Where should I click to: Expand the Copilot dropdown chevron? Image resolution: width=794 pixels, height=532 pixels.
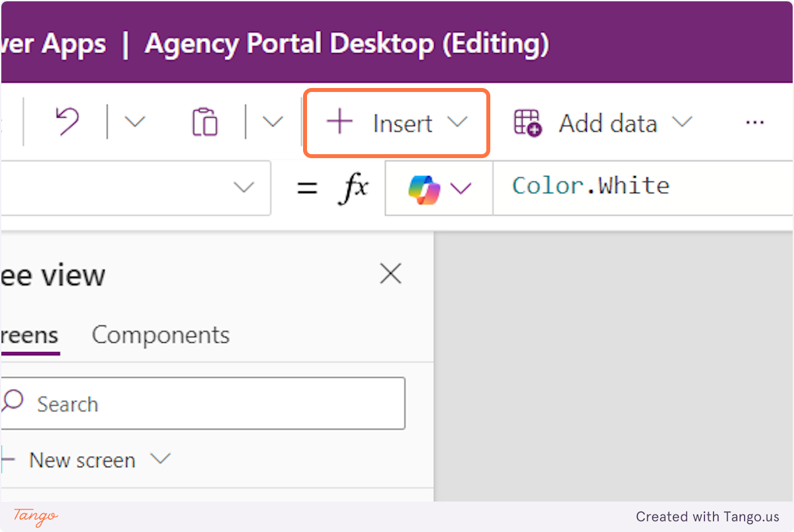tap(461, 189)
